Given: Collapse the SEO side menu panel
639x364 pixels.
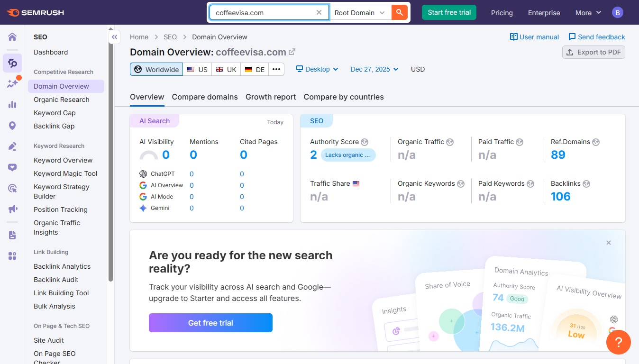Looking at the screenshot, I should (x=114, y=37).
